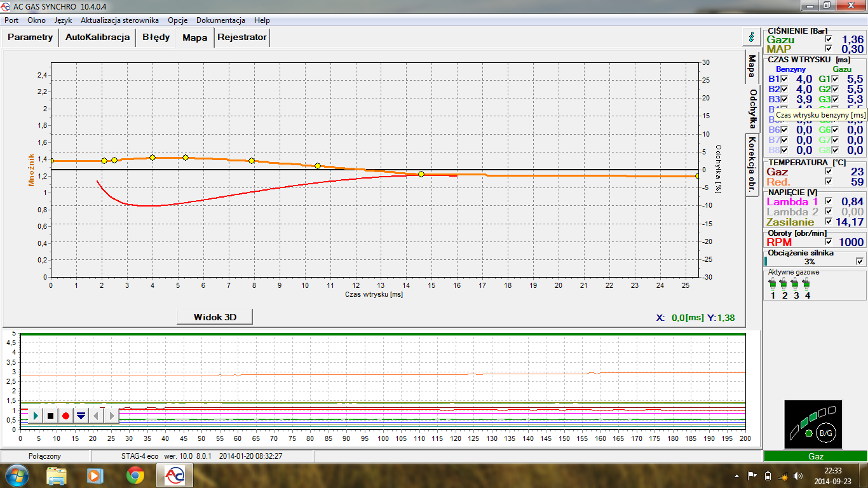Open the Język menu
This screenshot has width=868, height=488.
pyautogui.click(x=63, y=20)
